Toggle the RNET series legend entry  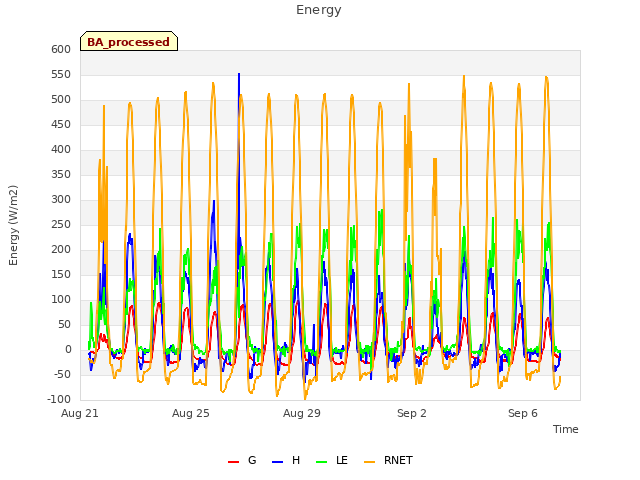(x=388, y=460)
